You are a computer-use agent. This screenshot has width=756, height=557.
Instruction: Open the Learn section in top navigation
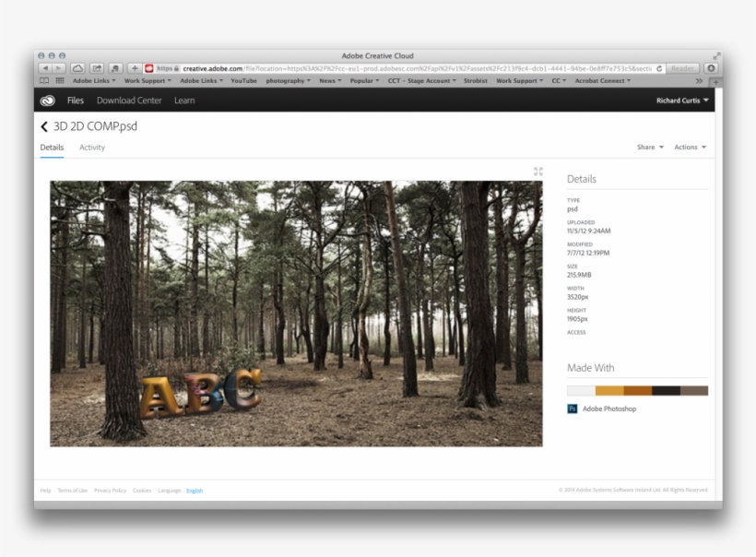pos(184,101)
